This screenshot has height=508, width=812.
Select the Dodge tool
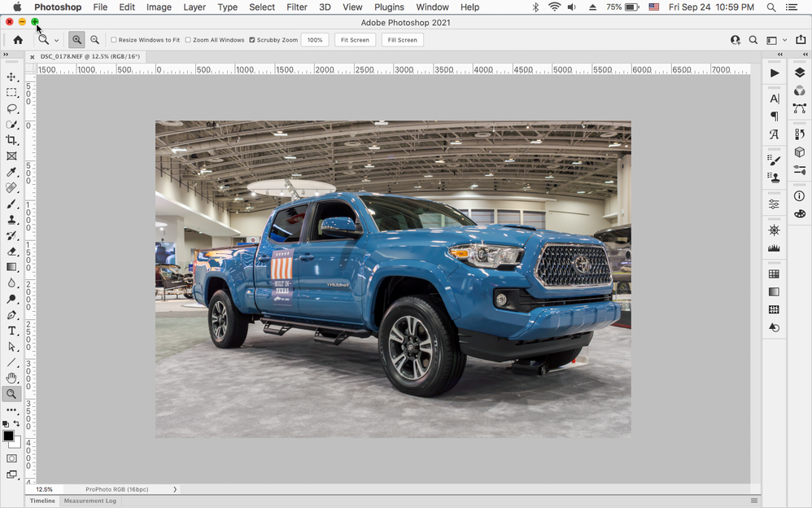[x=11, y=299]
